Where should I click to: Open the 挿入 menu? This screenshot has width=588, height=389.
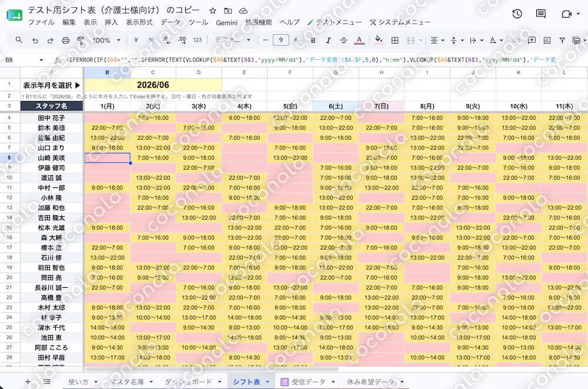coord(111,22)
